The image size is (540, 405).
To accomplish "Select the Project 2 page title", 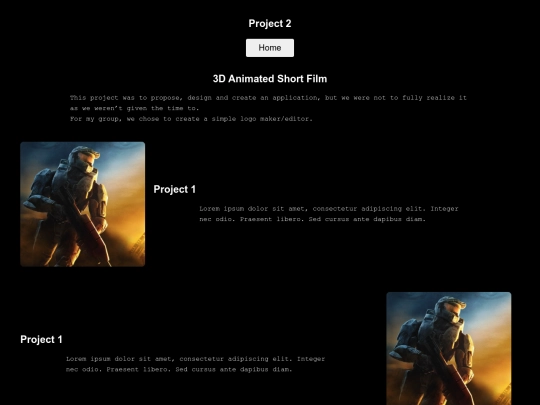I will click(x=270, y=23).
